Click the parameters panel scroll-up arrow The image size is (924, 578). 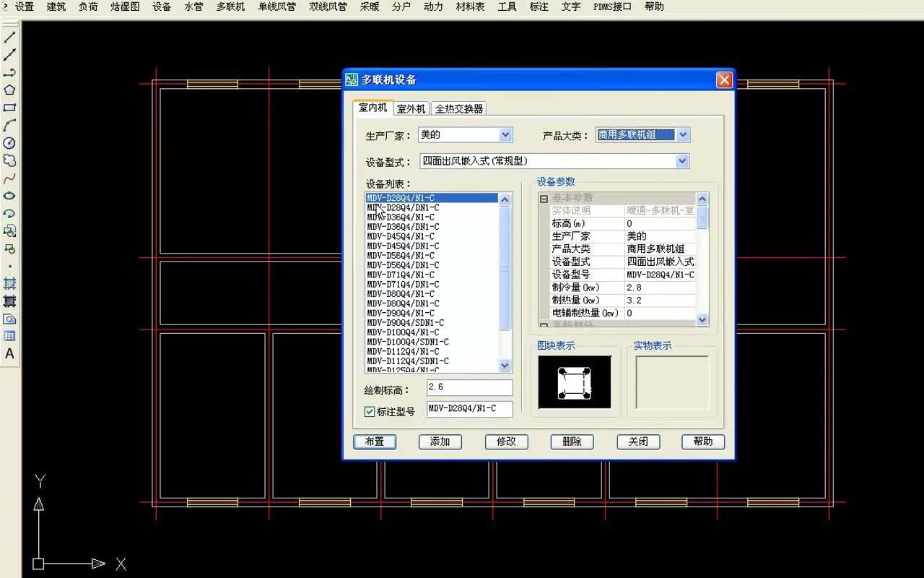(x=702, y=199)
